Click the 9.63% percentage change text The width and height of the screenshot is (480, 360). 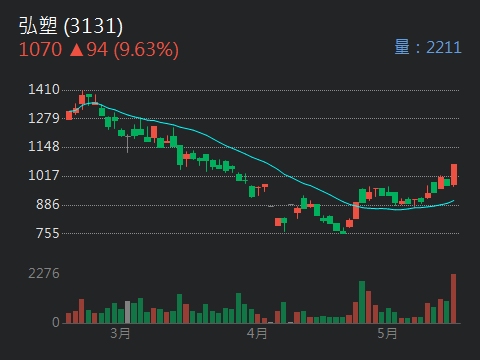[146, 50]
